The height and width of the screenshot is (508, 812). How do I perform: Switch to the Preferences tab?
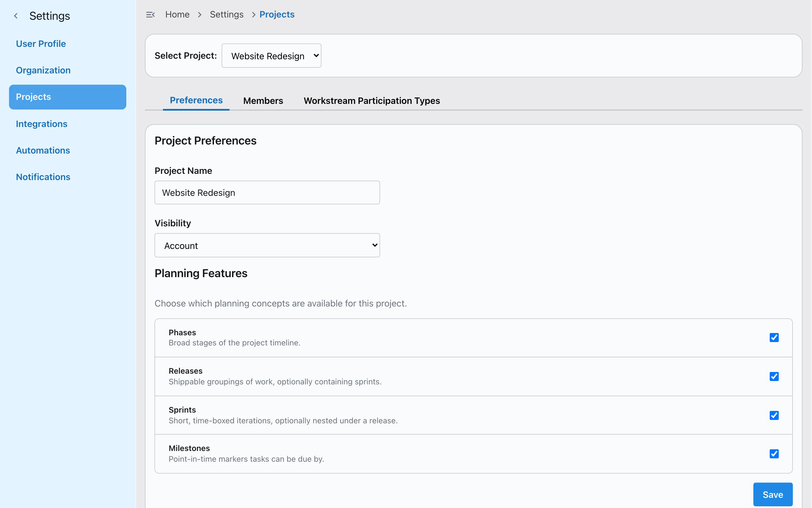[x=196, y=100]
